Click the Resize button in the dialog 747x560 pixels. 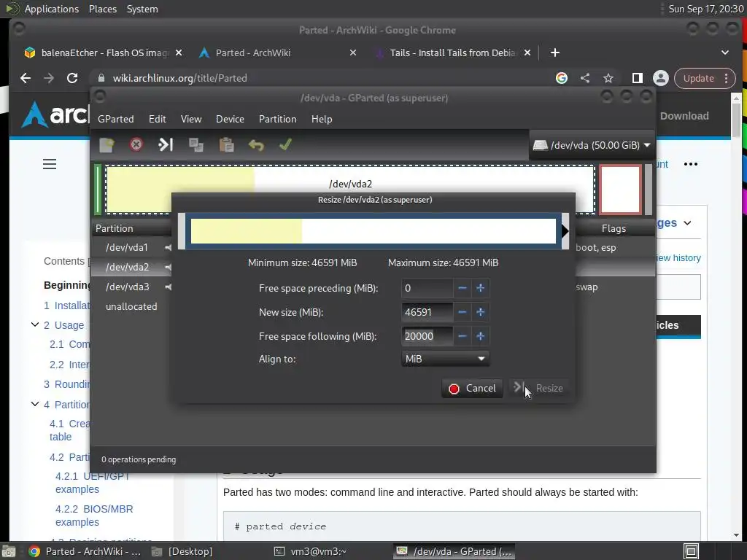tap(539, 389)
